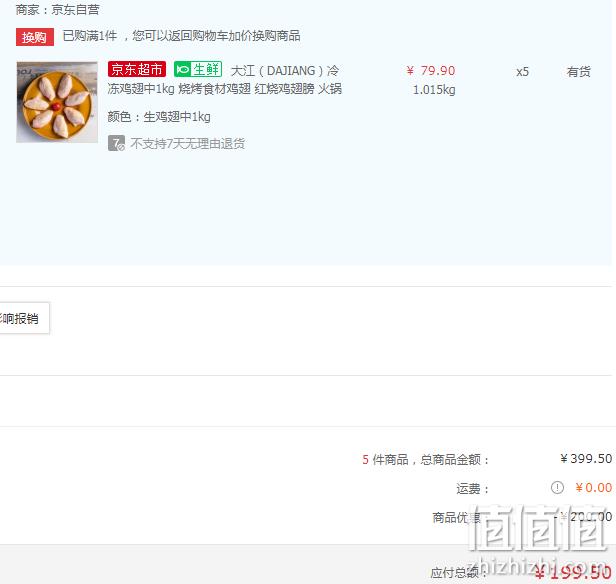The height and width of the screenshot is (584, 616).
Task: Click the 不支持7天无理由退货 notice text
Action: tap(187, 144)
